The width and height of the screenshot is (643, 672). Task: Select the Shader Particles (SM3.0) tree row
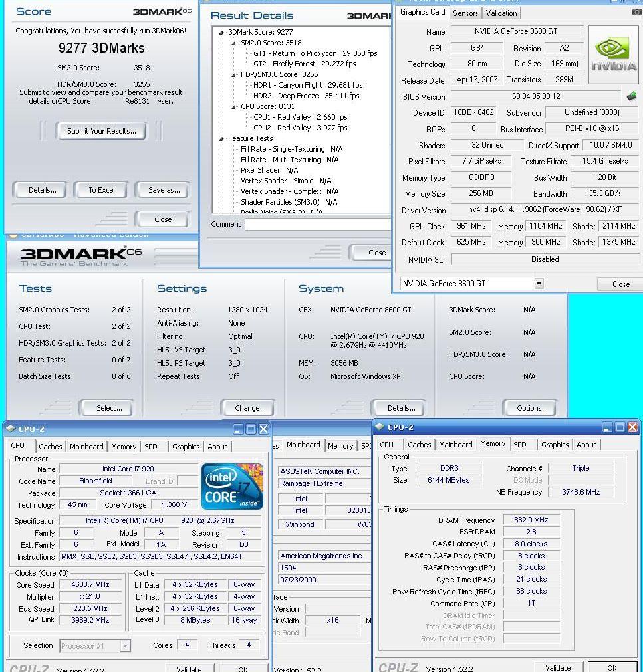pyautogui.click(x=289, y=202)
